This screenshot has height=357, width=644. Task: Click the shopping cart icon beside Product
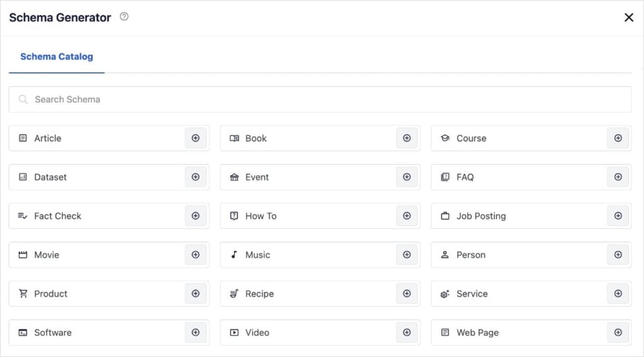click(x=23, y=294)
